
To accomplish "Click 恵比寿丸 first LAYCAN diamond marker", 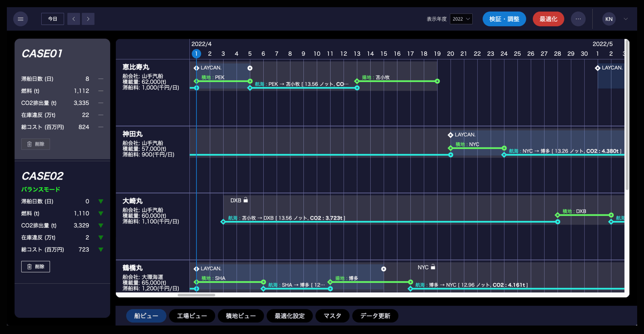I will [x=196, y=68].
